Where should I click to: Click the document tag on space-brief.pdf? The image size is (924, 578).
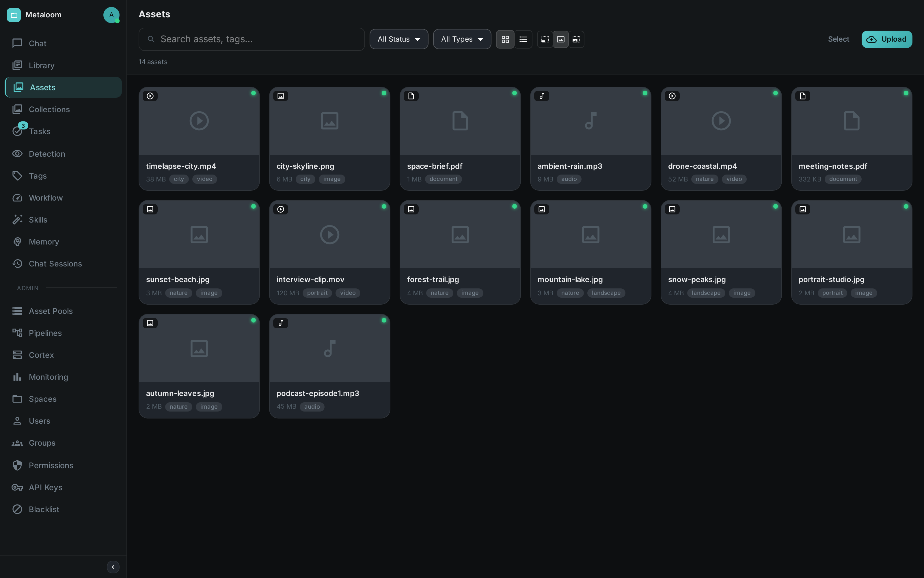(x=443, y=179)
